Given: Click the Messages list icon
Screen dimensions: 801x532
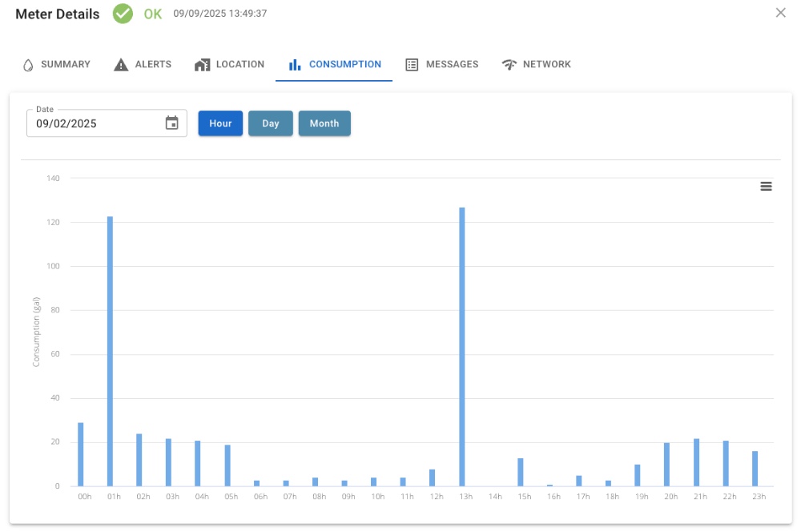Looking at the screenshot, I should tap(413, 64).
